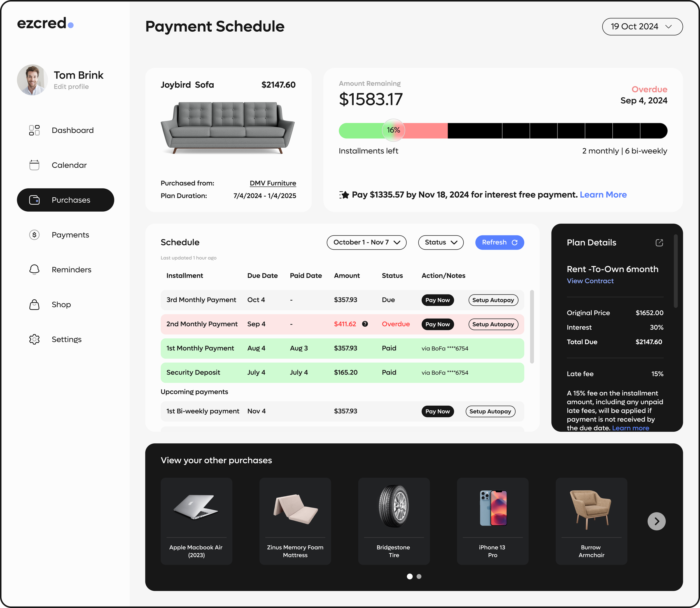Open Plan Details external-link icon

tap(659, 243)
